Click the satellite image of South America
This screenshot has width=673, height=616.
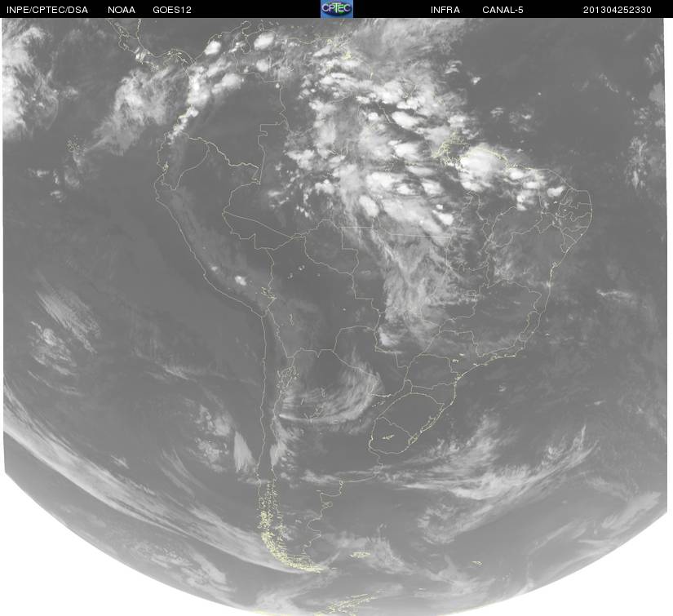click(335, 317)
